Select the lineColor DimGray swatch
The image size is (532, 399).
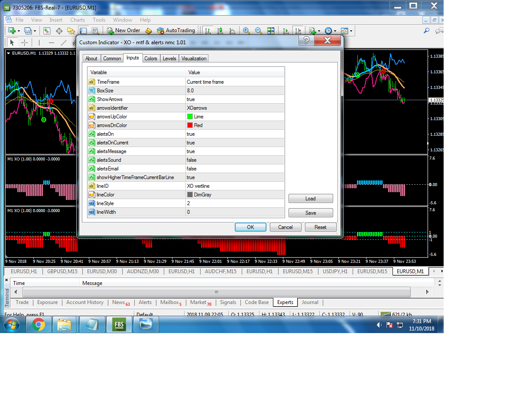pyautogui.click(x=190, y=195)
